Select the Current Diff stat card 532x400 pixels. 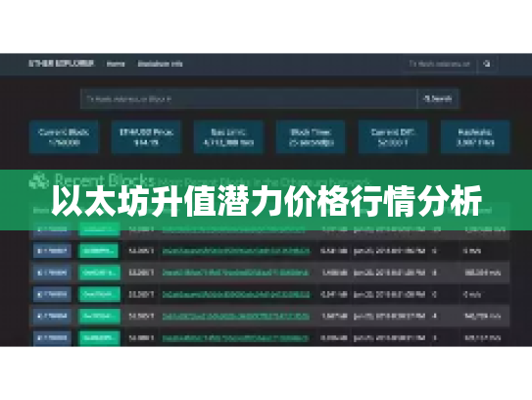point(393,137)
